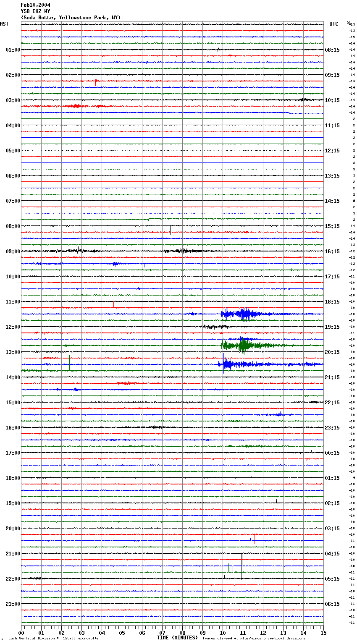This screenshot has height=644, width=357.
Task: Click the MST timezone header
Action: [4, 24]
